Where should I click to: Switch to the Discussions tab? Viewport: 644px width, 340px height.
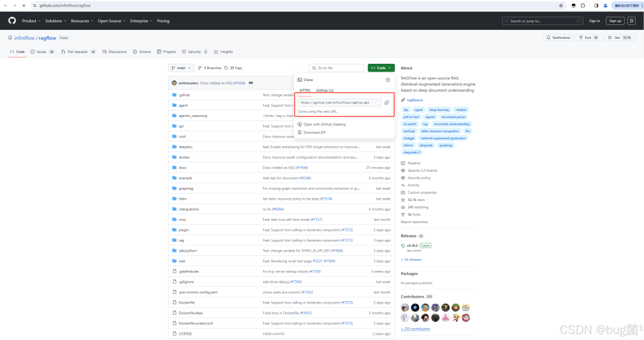click(114, 52)
